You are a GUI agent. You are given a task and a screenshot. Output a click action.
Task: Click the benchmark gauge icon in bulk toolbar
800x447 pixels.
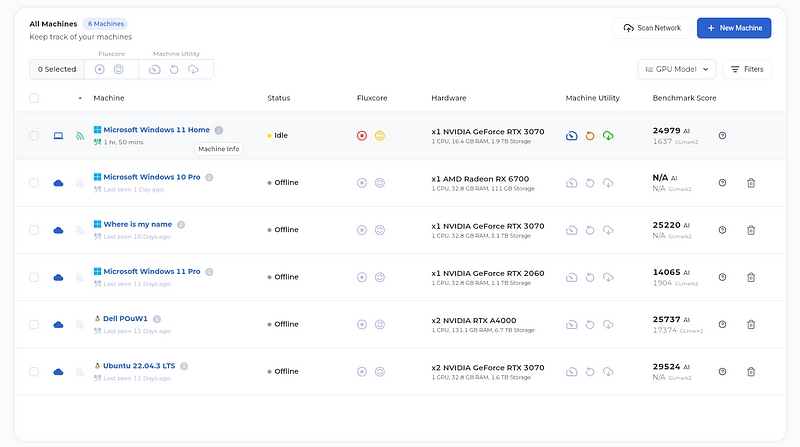point(155,69)
